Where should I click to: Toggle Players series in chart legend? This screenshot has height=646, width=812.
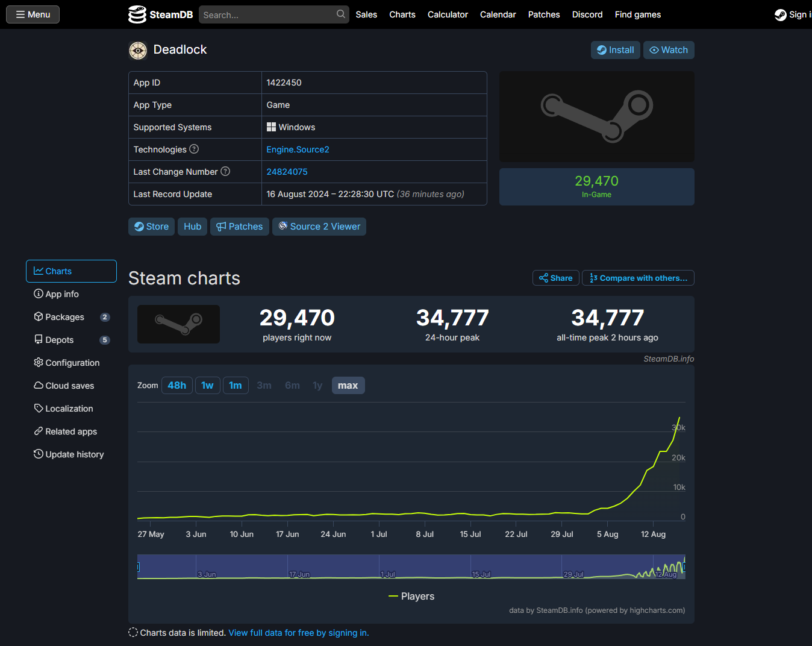411,596
